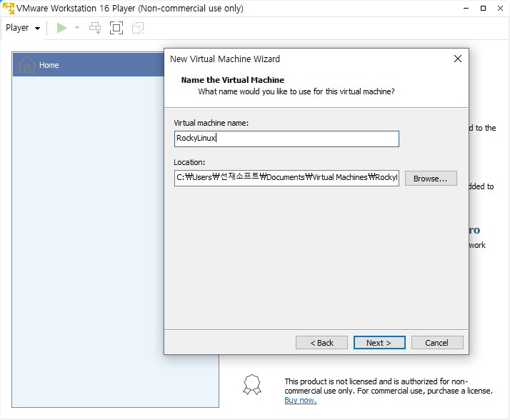
Task: Enter full screen mode icon
Action: pos(116,28)
